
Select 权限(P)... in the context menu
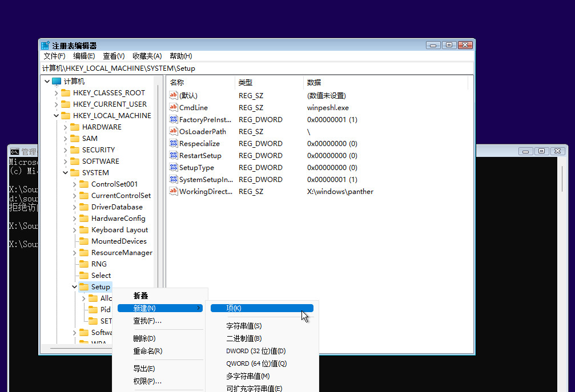tap(160, 381)
